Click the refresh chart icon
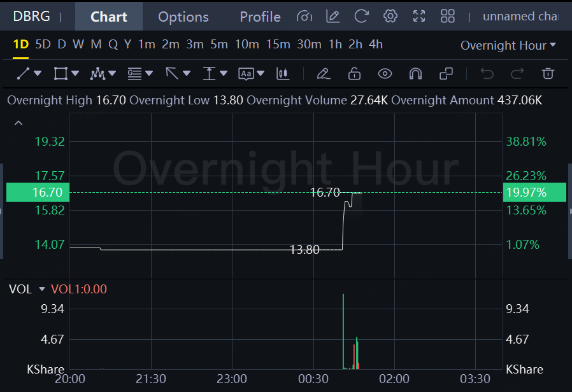The height and width of the screenshot is (392, 572). point(361,17)
